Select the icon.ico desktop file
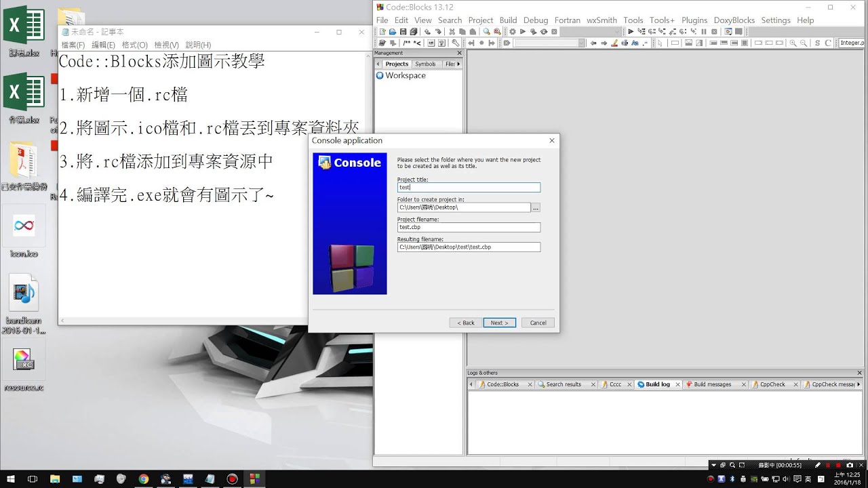This screenshot has width=868, height=488. 24,232
